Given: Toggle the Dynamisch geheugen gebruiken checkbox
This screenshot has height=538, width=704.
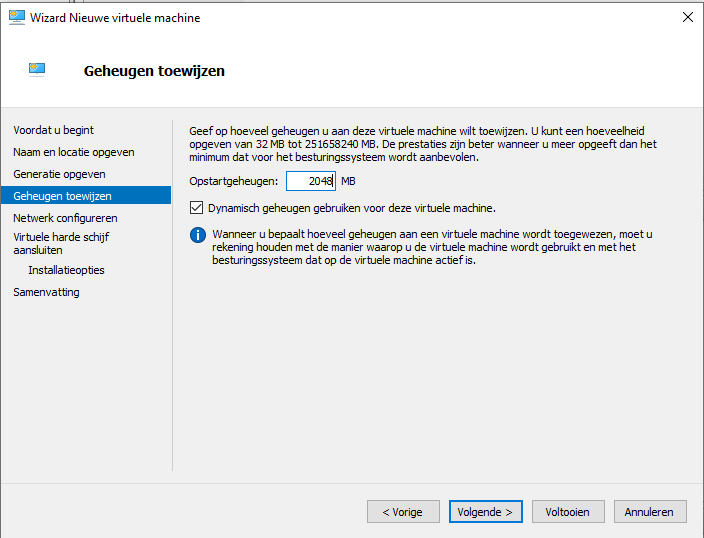Looking at the screenshot, I should [196, 207].
